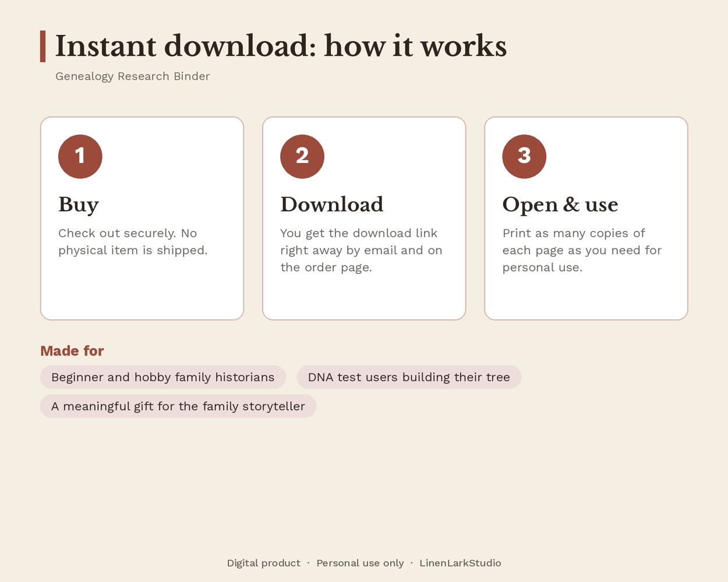728x582 pixels.
Task: Click the Personal use only footer text
Action: [x=360, y=563]
